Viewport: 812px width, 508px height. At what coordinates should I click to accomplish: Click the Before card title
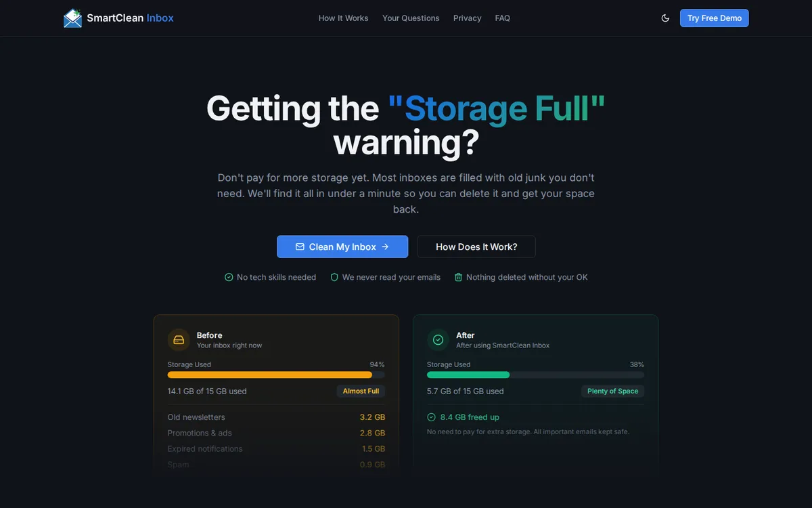tap(210, 335)
